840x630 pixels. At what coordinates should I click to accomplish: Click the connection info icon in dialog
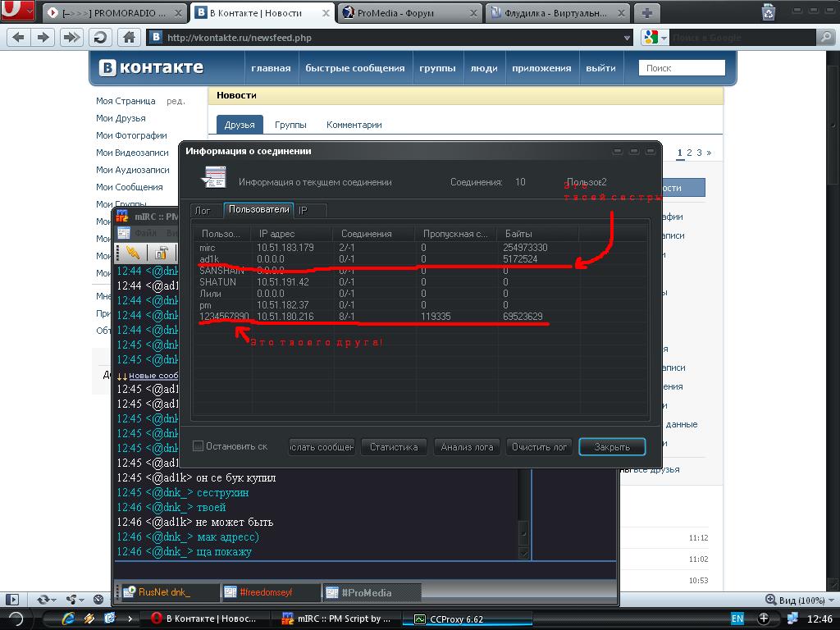pos(214,178)
